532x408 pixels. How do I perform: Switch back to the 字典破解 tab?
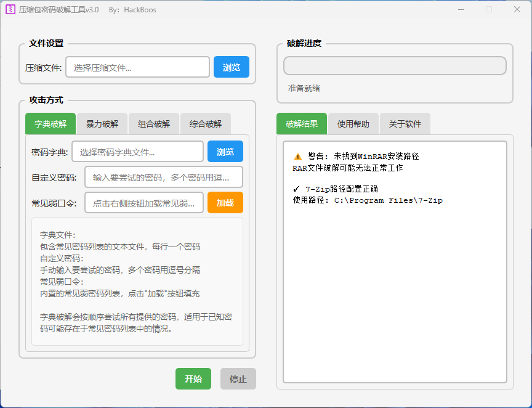coord(50,123)
